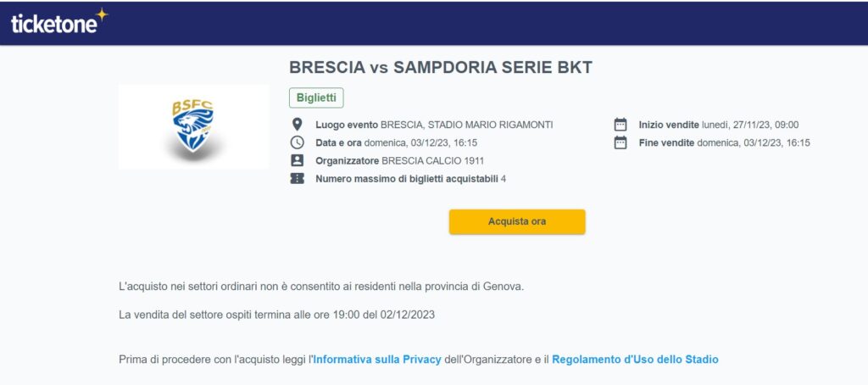The width and height of the screenshot is (868, 385).
Task: Click the Acquista ora button
Action: click(517, 221)
